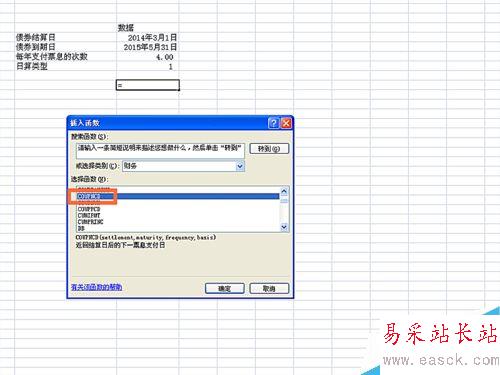Select cell with 2014年3月1日
This screenshot has height=375, width=500.
(148, 38)
